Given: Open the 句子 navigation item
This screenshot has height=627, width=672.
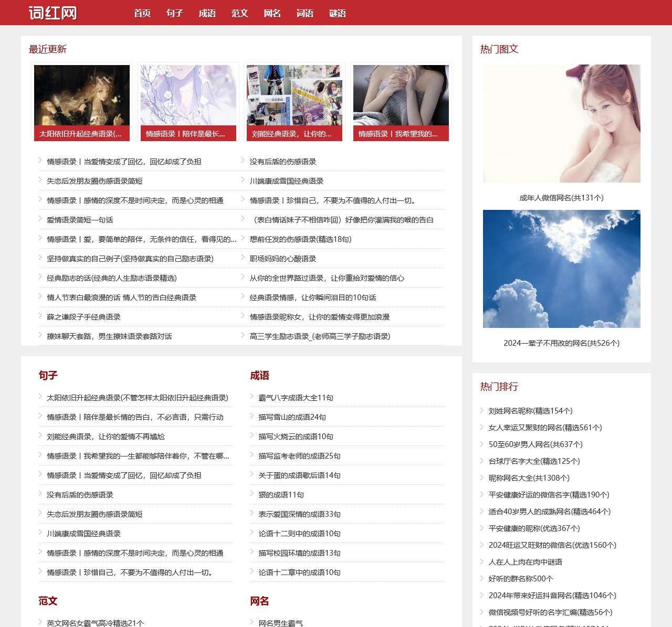Looking at the screenshot, I should pyautogui.click(x=175, y=13).
